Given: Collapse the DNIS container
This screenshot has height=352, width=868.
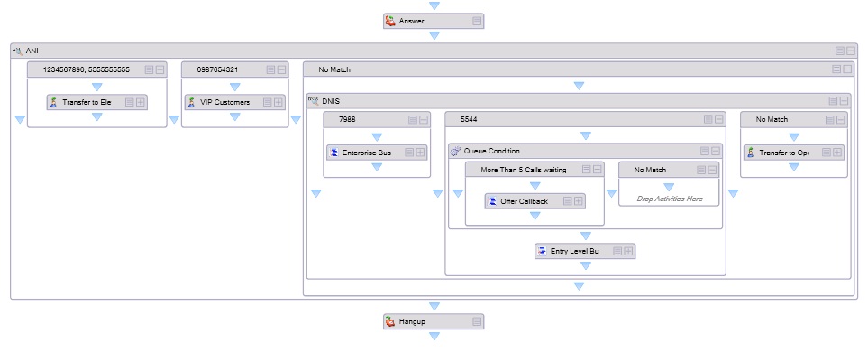Looking at the screenshot, I should [x=844, y=101].
